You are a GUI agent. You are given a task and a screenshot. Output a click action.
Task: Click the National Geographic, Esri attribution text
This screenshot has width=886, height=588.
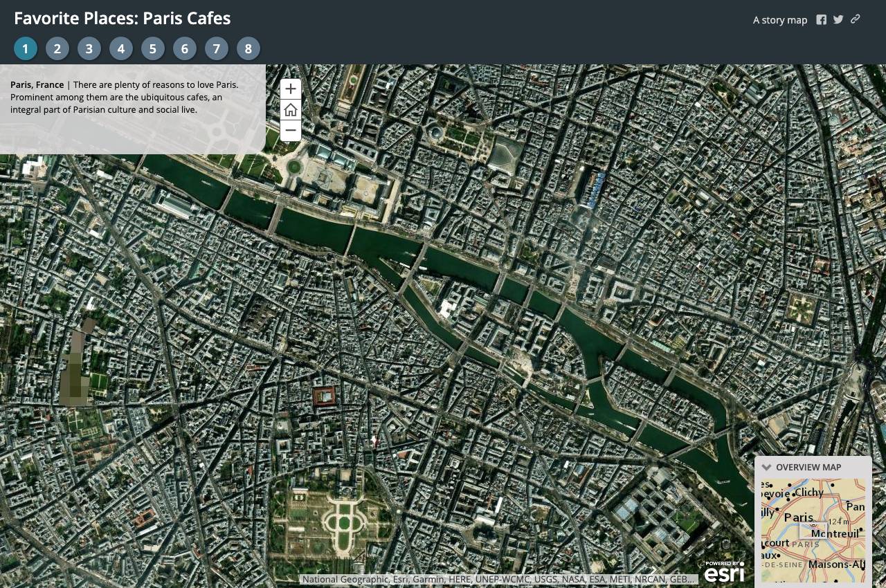(498, 579)
